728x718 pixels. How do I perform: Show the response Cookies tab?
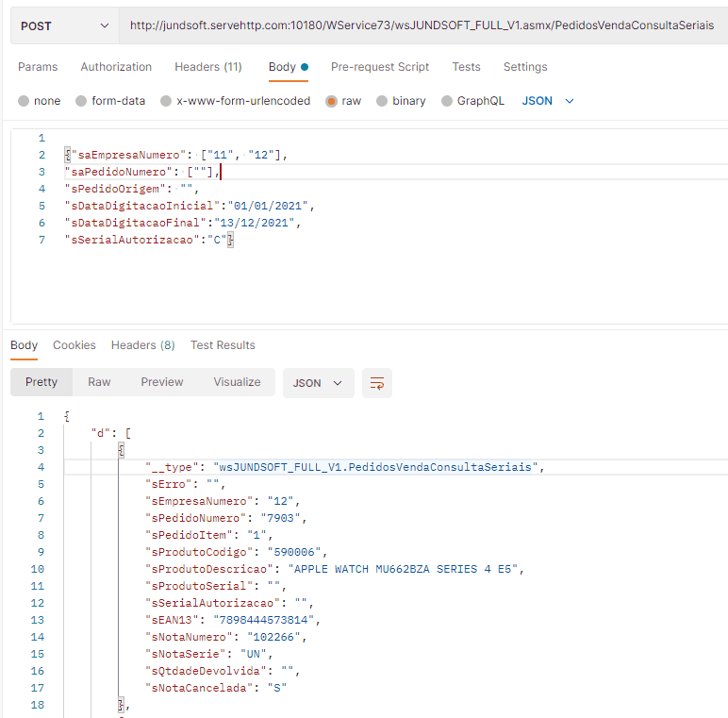click(x=74, y=345)
